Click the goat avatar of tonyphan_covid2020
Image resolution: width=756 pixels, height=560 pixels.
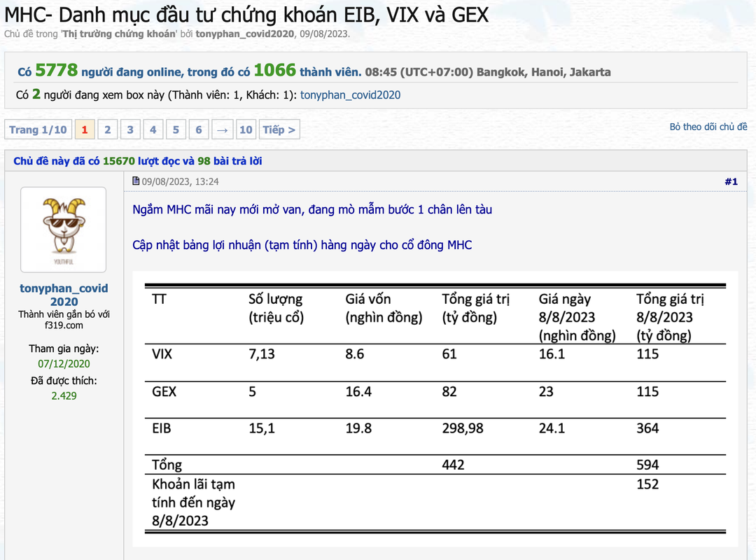(x=63, y=230)
